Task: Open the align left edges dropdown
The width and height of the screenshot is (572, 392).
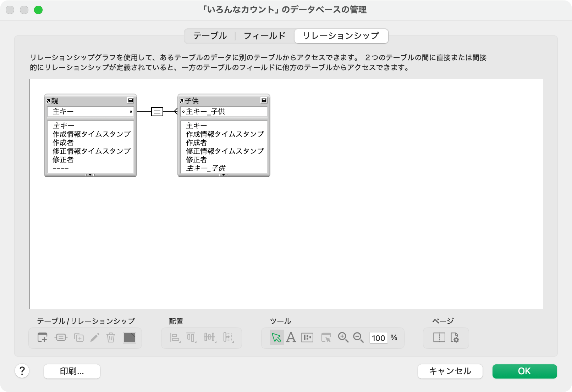Action: (175, 337)
